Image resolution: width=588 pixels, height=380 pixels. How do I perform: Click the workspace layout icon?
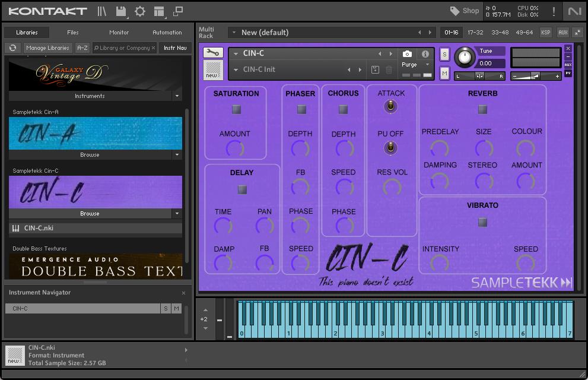[x=158, y=11]
